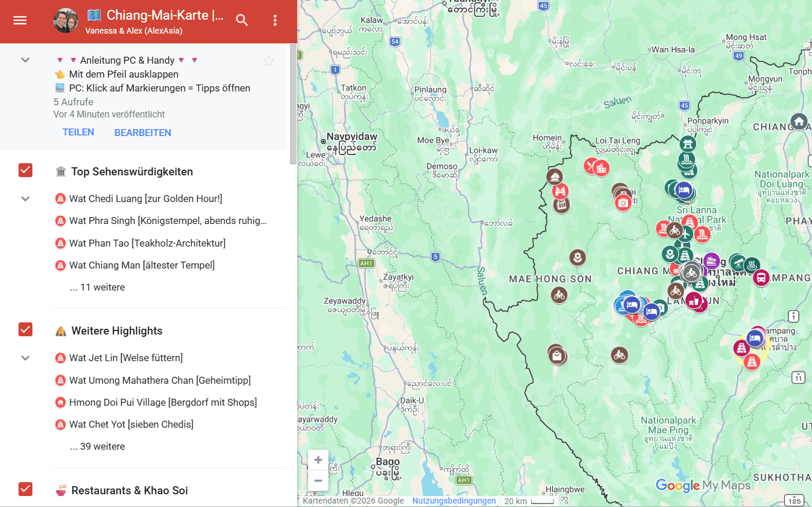This screenshot has height=507, width=812.
Task: Select Wat Jet Lin [Welse füttern]
Action: (126, 358)
